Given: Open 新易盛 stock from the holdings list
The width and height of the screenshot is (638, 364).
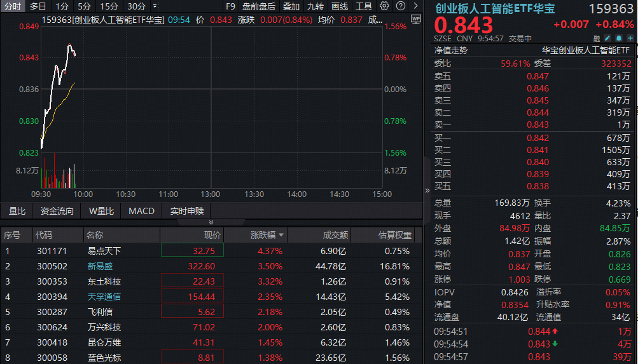Looking at the screenshot, I should [101, 266].
